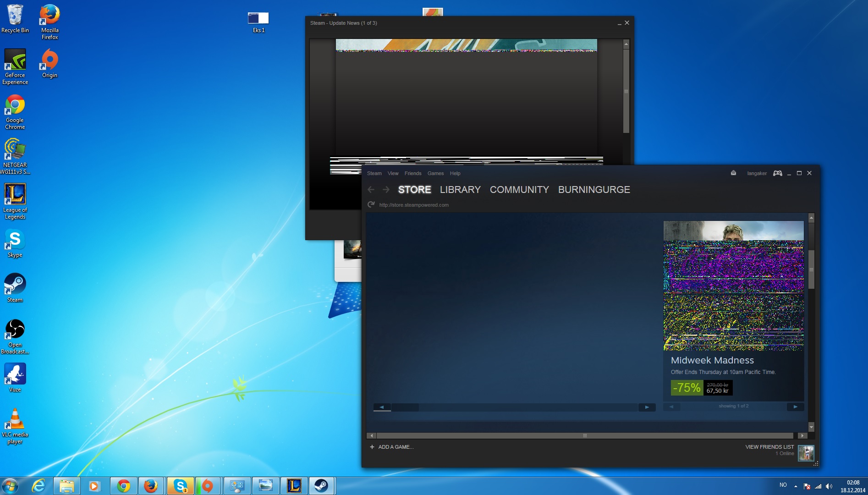Switch to Chrome in the taskbar
This screenshot has height=495, width=868.
[x=123, y=486]
